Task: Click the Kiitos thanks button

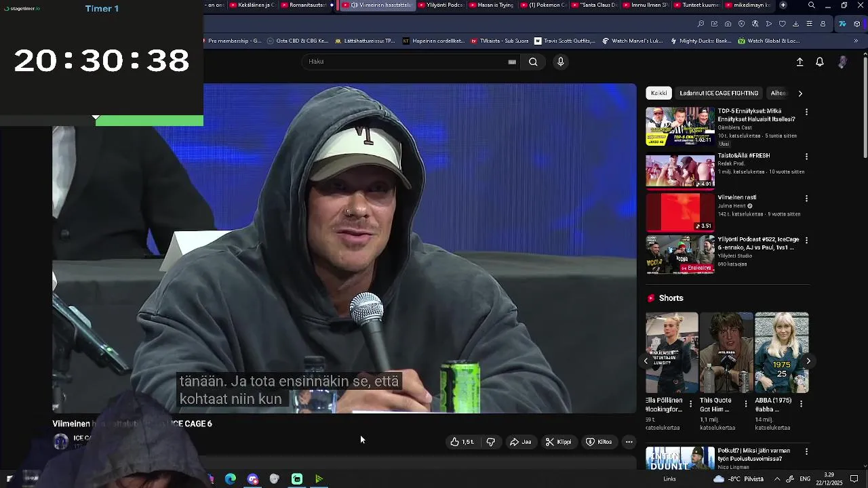Action: [x=599, y=442]
